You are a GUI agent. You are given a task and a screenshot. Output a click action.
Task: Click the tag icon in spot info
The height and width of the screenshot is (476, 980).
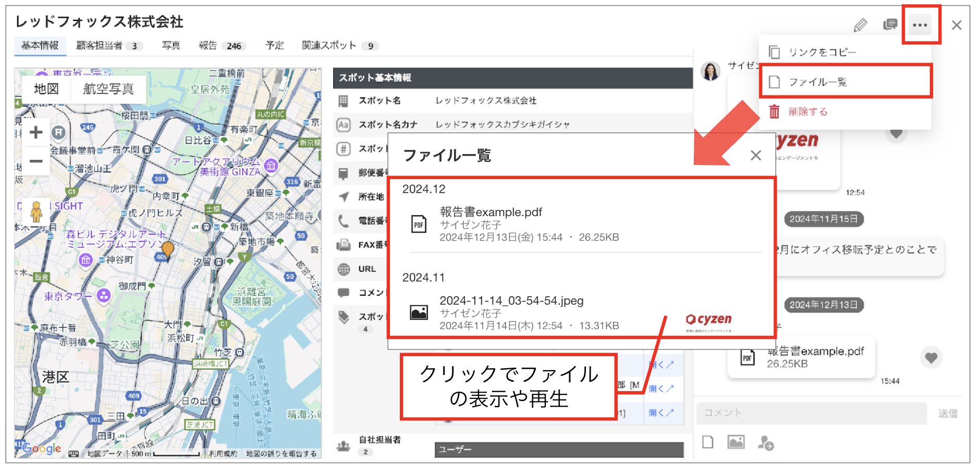pyautogui.click(x=343, y=317)
